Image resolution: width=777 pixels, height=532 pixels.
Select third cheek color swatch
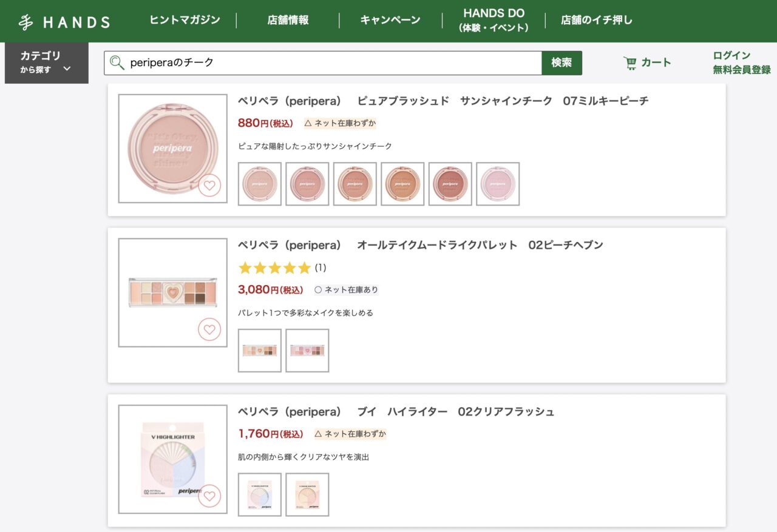point(355,184)
